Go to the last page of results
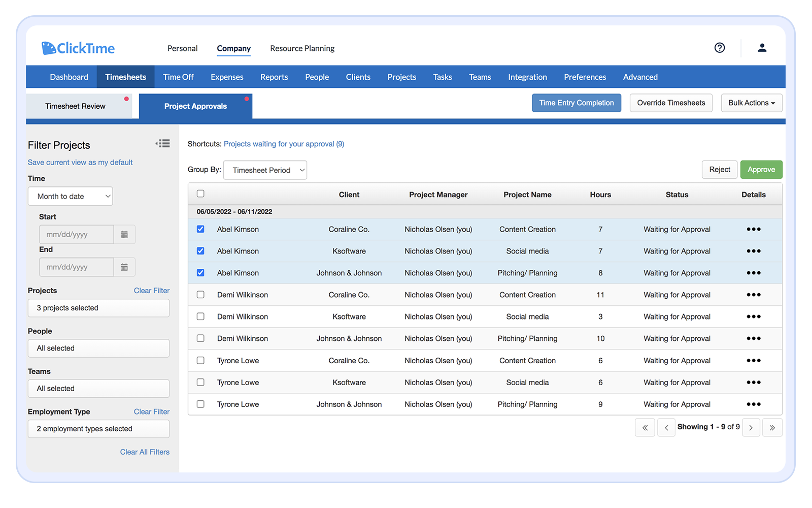This screenshot has width=812, height=508. coord(772,428)
